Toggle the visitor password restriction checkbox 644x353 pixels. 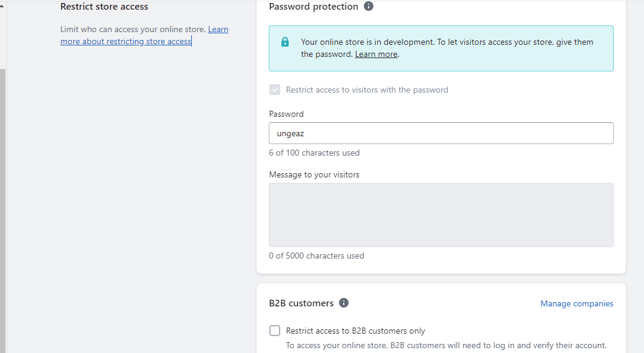point(275,90)
